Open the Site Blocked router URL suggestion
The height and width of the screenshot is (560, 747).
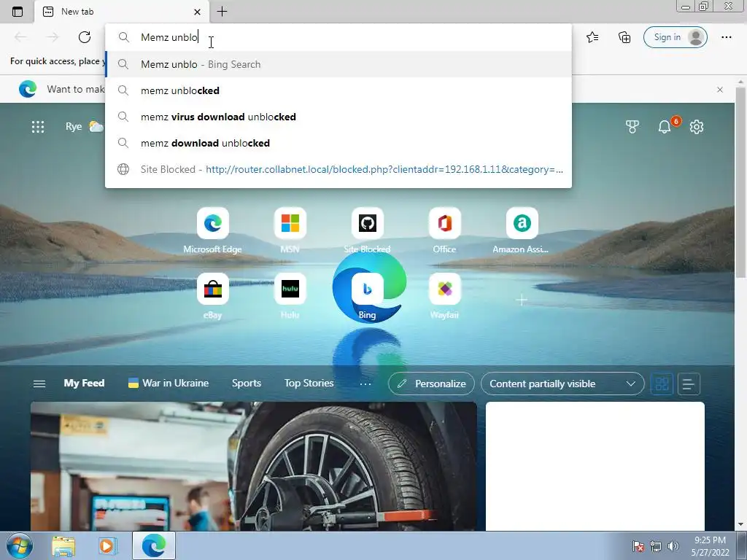coord(338,169)
